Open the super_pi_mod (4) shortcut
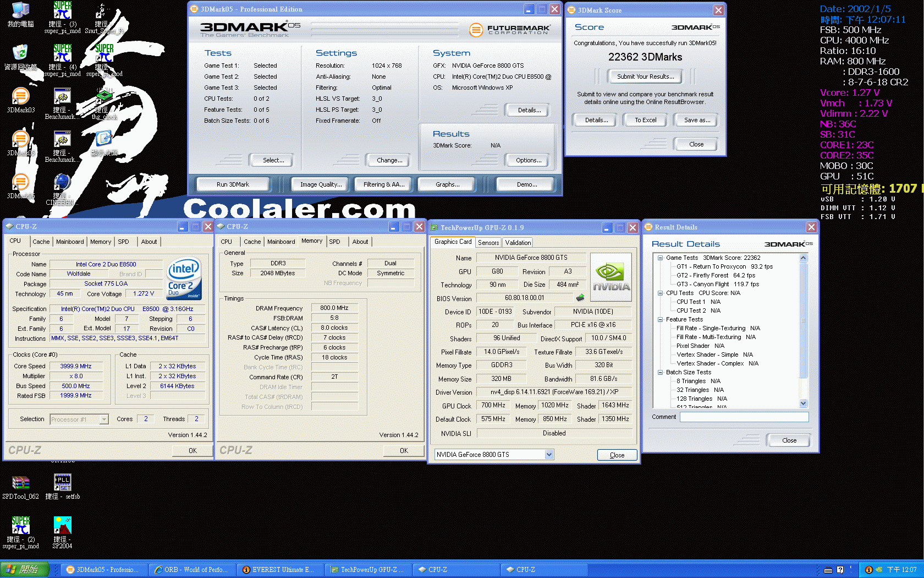This screenshot has width=924, height=578. 62,60
